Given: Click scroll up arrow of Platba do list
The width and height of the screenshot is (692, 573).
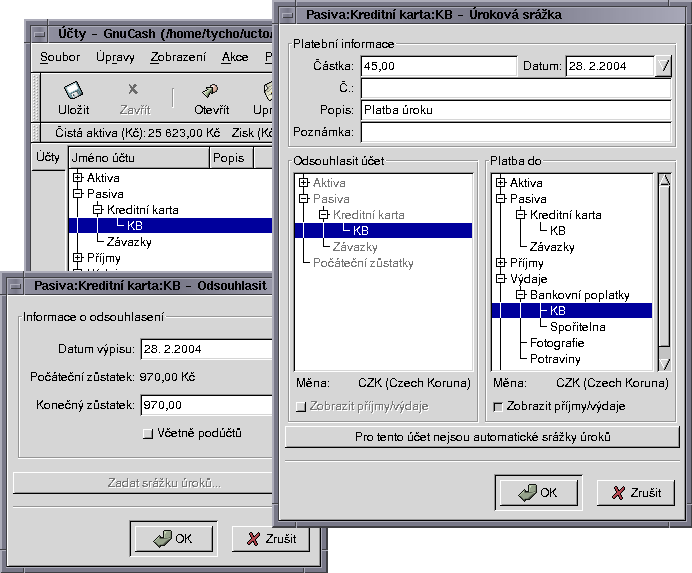Looking at the screenshot, I should pos(664,180).
